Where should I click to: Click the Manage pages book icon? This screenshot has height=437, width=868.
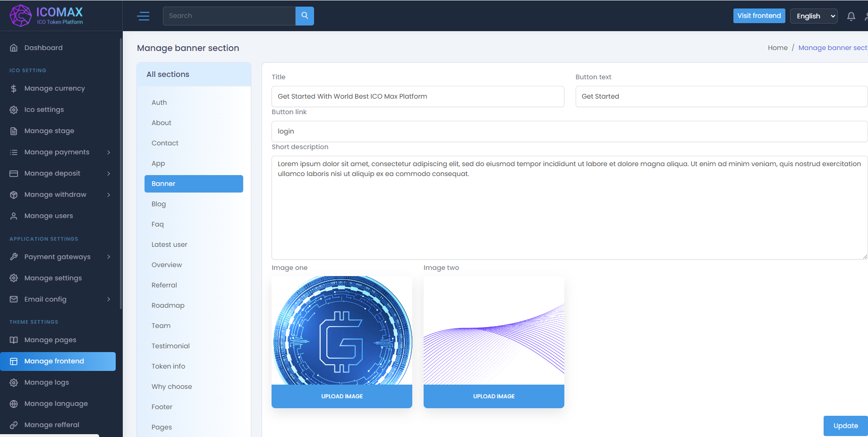[14, 340]
